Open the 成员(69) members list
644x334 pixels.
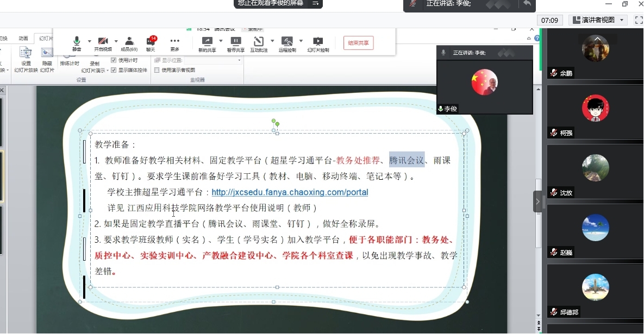(x=129, y=41)
